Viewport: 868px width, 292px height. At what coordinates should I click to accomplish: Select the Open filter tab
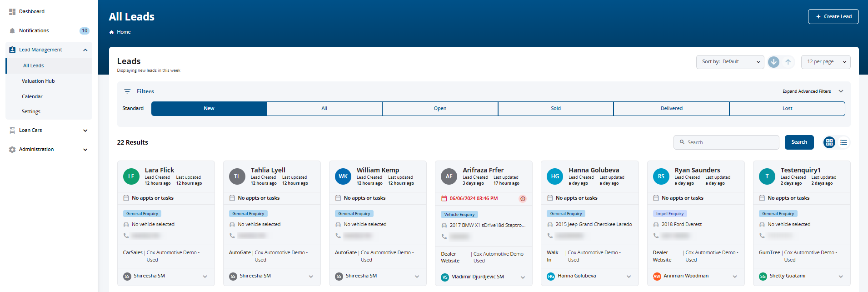[440, 109]
